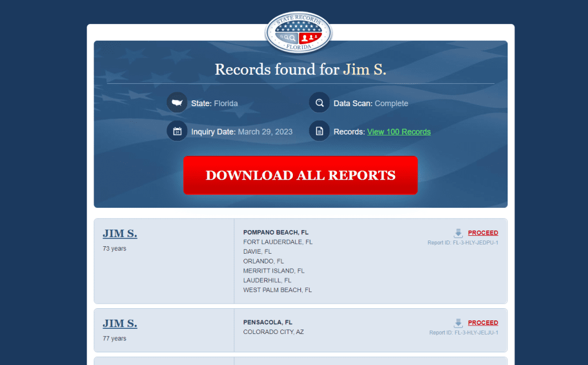The height and width of the screenshot is (365, 588).
Task: Click LAUDERHILL, FL location
Action: [267, 280]
